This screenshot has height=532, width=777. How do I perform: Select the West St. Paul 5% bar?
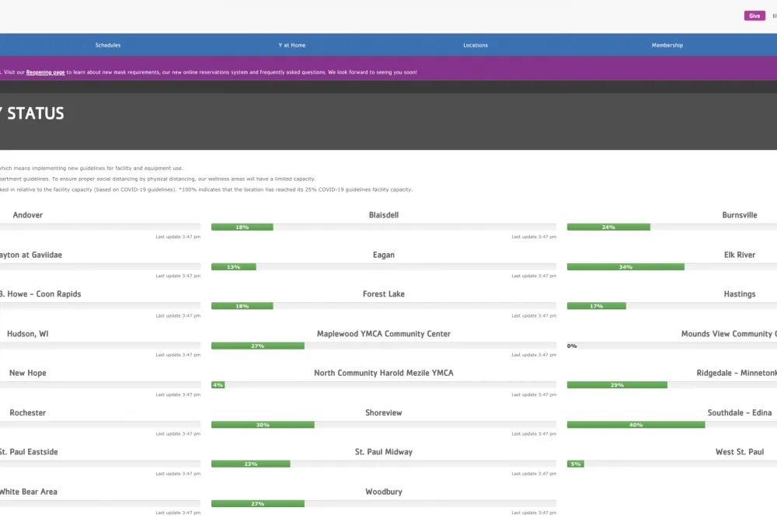click(x=576, y=464)
